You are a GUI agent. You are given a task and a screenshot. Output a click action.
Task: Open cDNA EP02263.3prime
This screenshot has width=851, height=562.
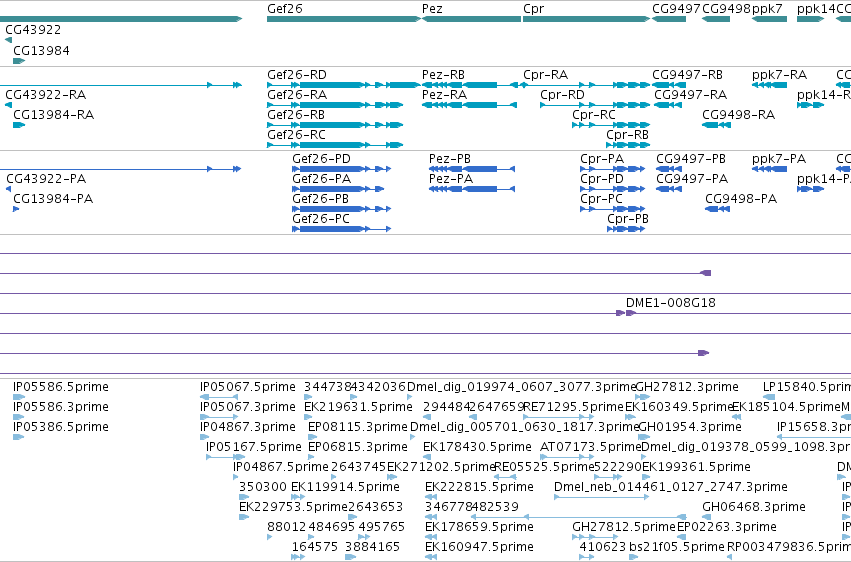[x=727, y=527]
